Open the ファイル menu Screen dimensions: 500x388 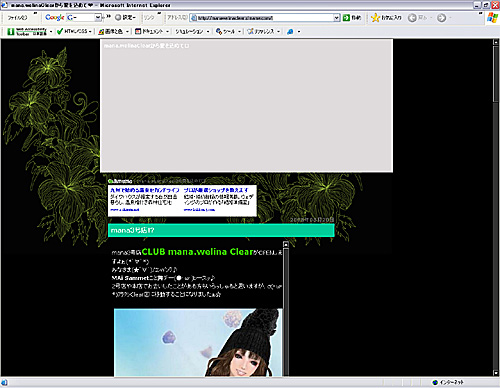[17, 18]
